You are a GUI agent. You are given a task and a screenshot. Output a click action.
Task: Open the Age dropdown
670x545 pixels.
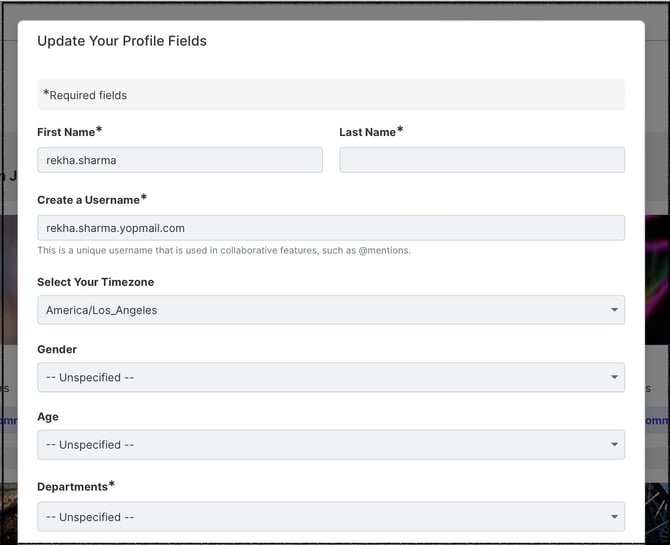pyautogui.click(x=331, y=445)
